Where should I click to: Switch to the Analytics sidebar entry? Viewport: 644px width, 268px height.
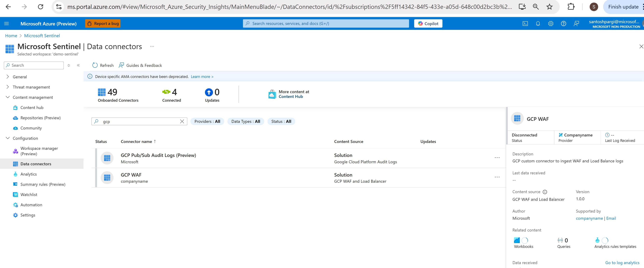(x=28, y=174)
